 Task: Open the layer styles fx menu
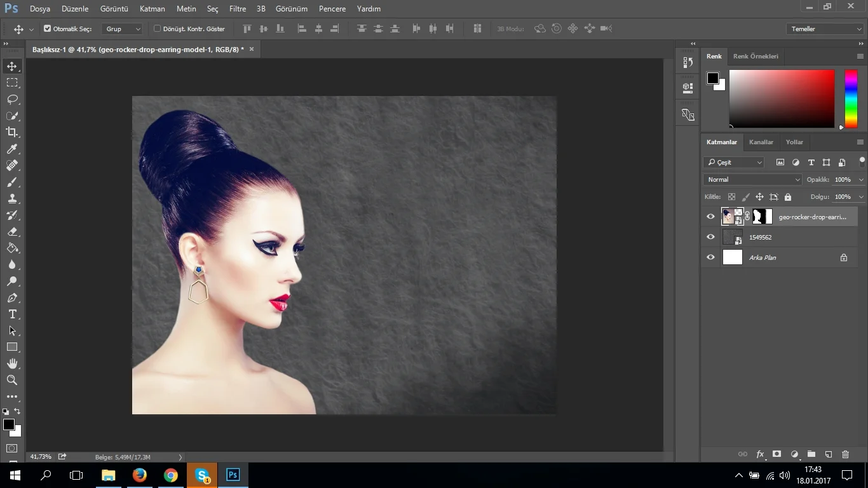(x=760, y=454)
